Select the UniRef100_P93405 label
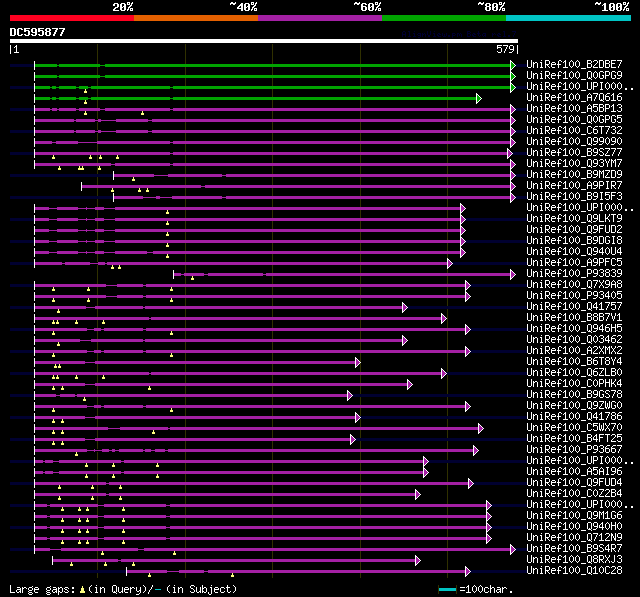 (x=574, y=295)
